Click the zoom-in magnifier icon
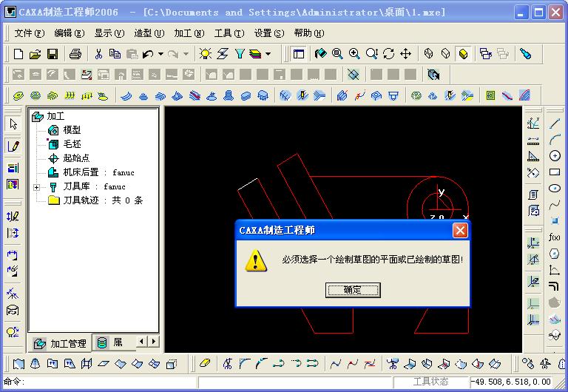This screenshot has height=392, width=568. pos(354,54)
